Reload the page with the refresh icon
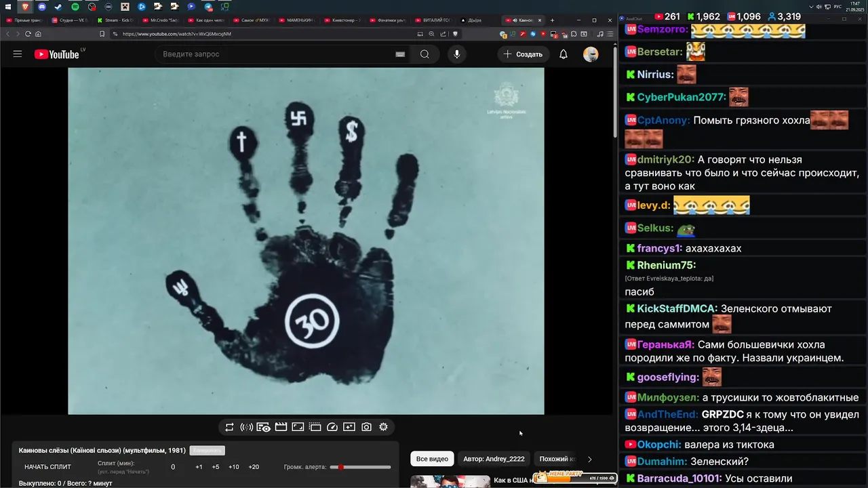This screenshot has height=488, width=868. tap(28, 34)
